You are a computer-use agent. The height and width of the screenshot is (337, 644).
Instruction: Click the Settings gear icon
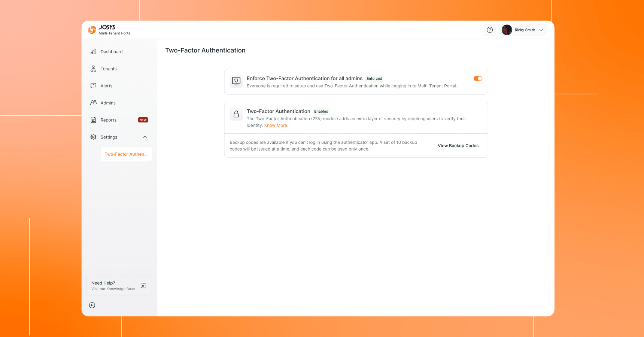click(x=93, y=137)
